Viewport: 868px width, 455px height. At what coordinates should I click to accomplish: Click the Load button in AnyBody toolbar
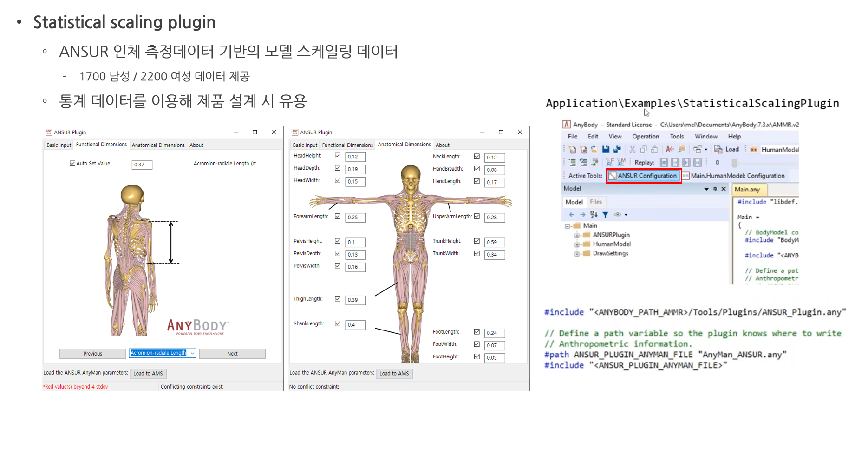(x=727, y=150)
